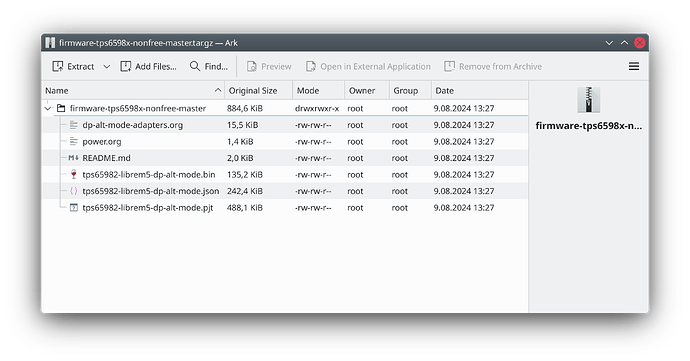
Task: Click the Preview toolbar button
Action: [x=269, y=66]
